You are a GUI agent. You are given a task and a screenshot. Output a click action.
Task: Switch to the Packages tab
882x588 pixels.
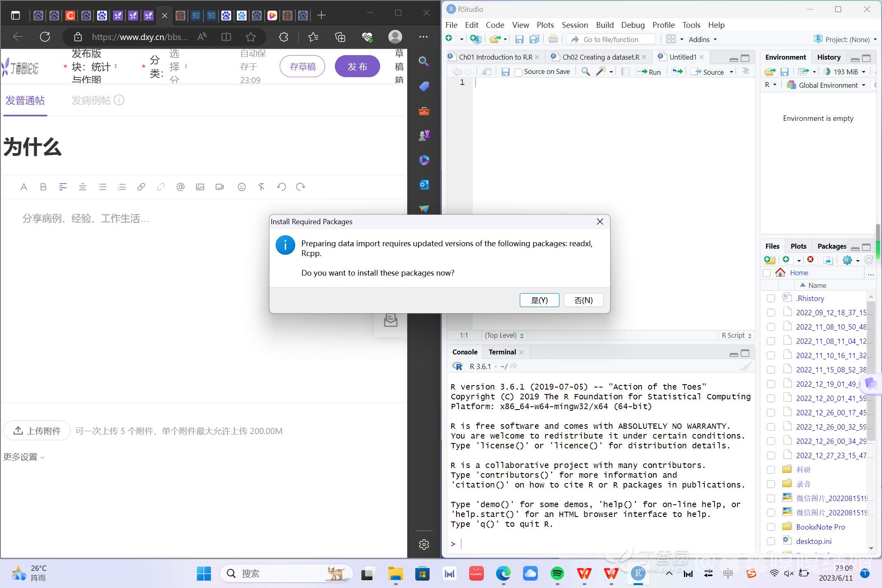[832, 246]
